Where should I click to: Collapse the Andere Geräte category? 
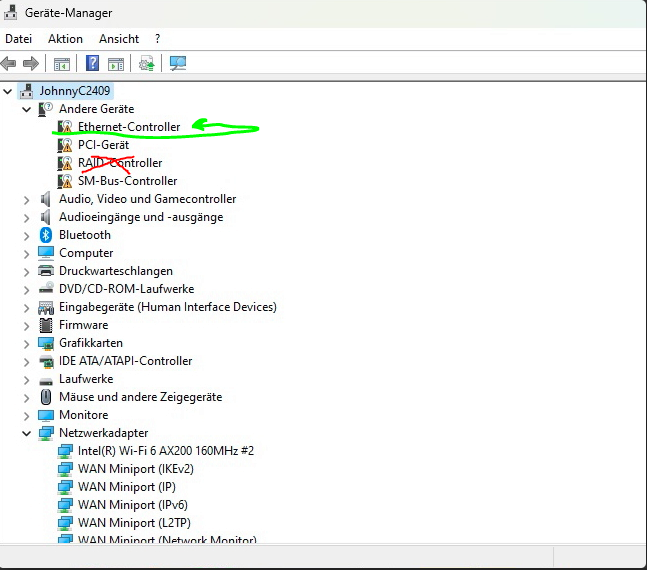[26, 109]
